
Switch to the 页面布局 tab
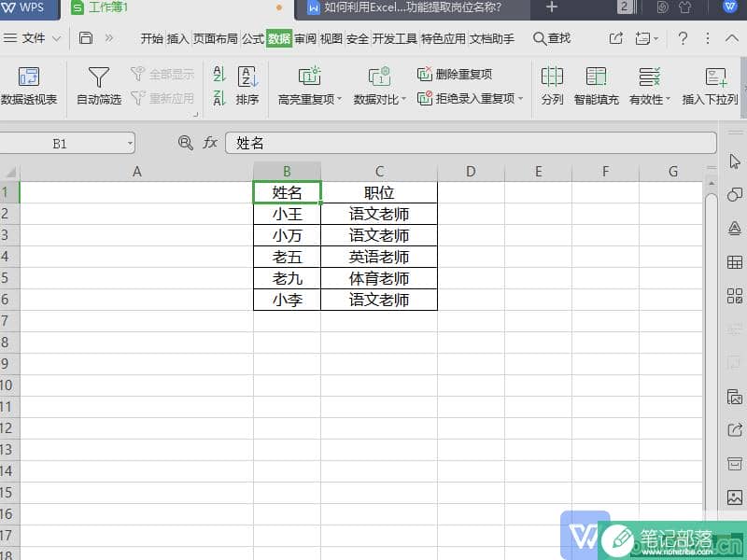tap(216, 38)
